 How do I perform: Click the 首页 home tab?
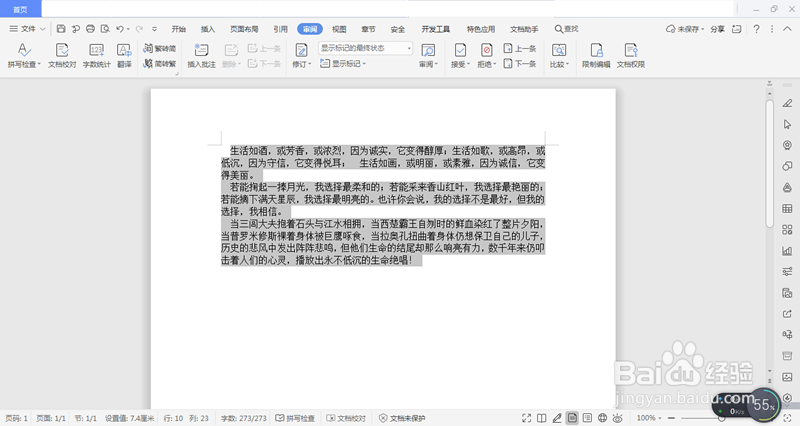point(20,9)
